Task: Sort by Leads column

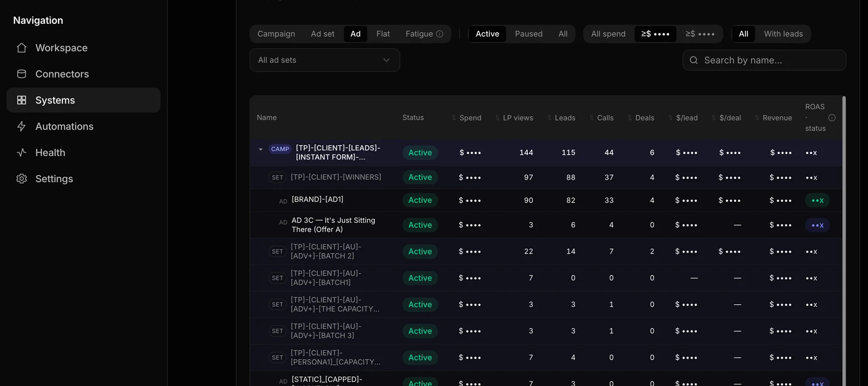Action: [561, 118]
